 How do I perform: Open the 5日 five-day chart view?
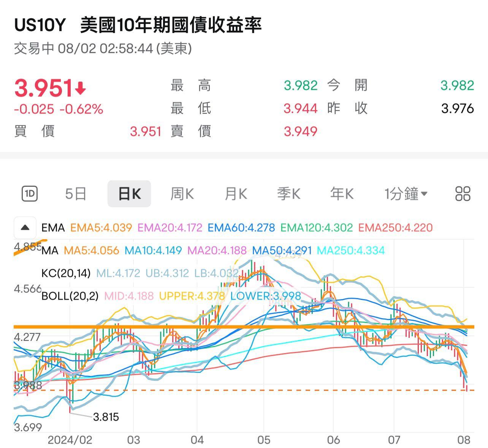(75, 193)
